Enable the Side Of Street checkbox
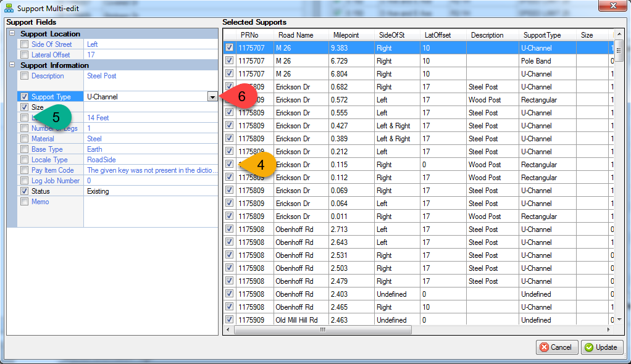 tap(25, 44)
